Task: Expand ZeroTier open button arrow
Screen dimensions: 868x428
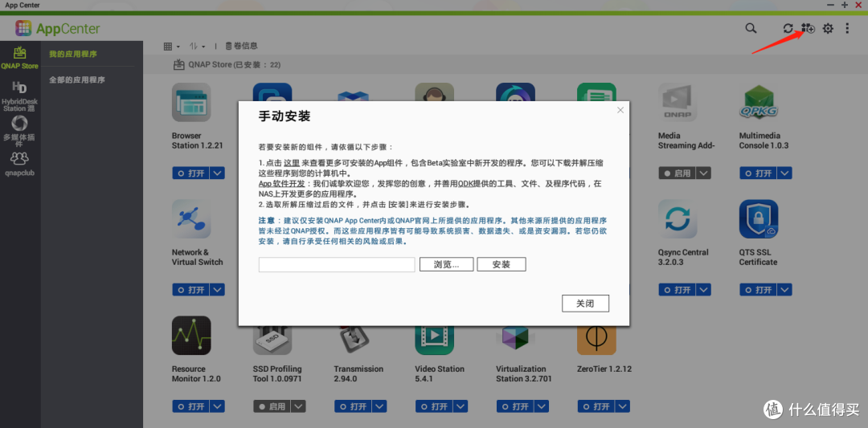Action: pyautogui.click(x=623, y=406)
